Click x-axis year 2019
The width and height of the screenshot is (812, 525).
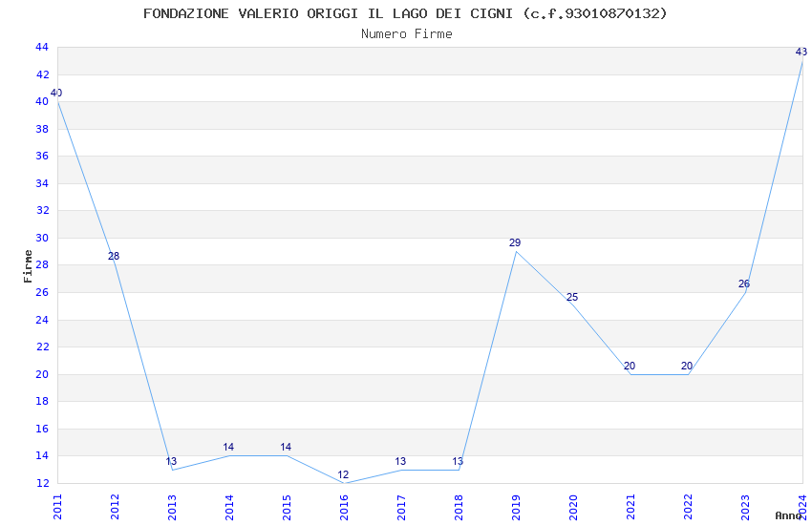point(516,507)
